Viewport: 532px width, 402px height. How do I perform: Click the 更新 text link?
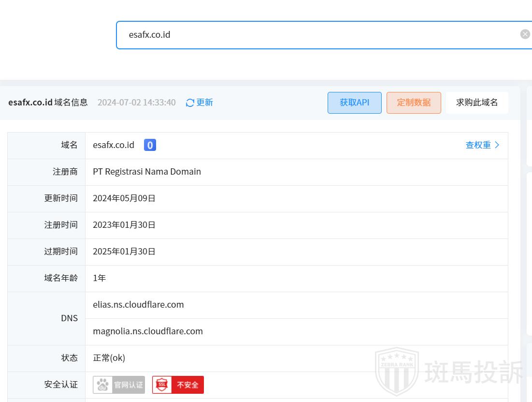[x=204, y=103]
